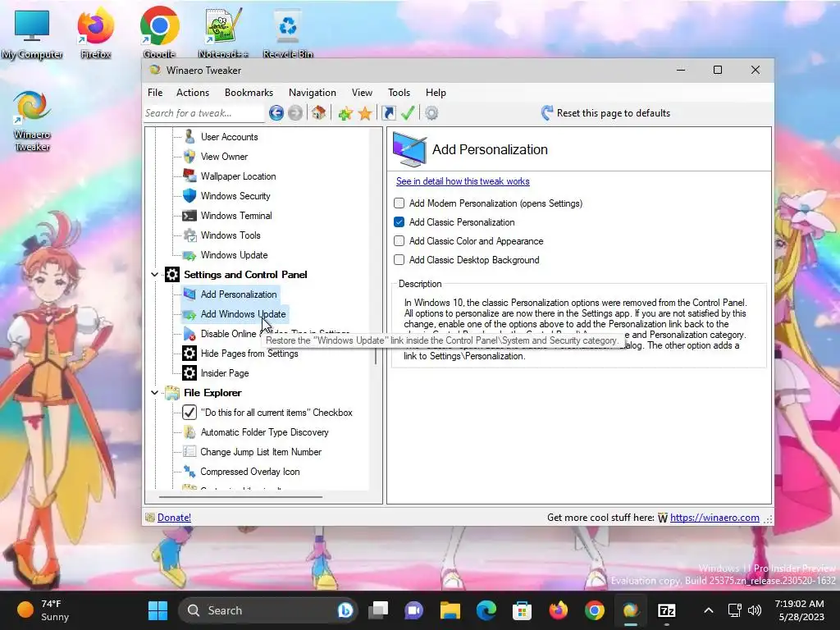Open Task View from taskbar
Image resolution: width=840 pixels, height=630 pixels.
pyautogui.click(x=378, y=610)
